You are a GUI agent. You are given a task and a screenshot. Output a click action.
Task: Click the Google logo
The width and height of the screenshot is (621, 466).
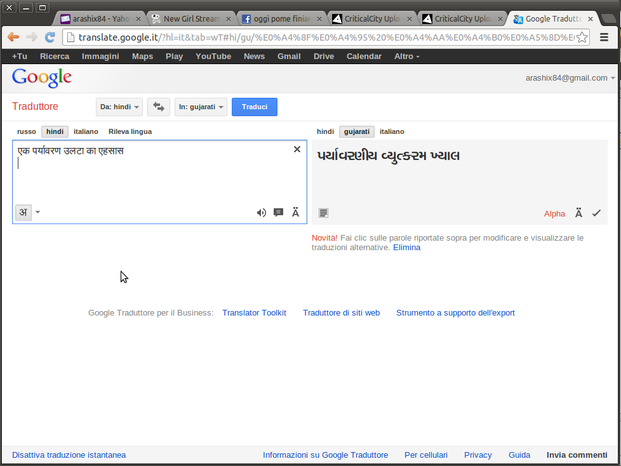[x=42, y=78]
